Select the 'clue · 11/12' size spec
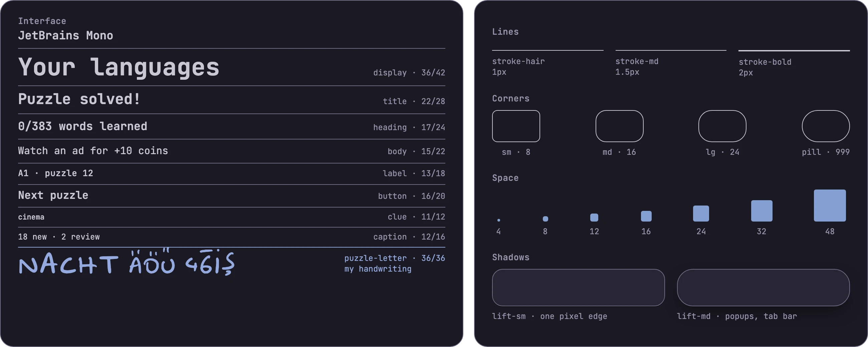The height and width of the screenshot is (347, 868). [416, 217]
